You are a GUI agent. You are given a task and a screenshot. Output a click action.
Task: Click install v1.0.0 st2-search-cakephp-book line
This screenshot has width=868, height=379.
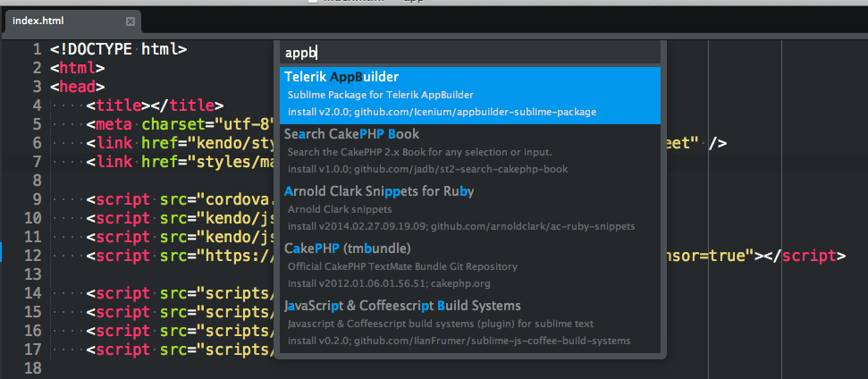click(x=427, y=169)
